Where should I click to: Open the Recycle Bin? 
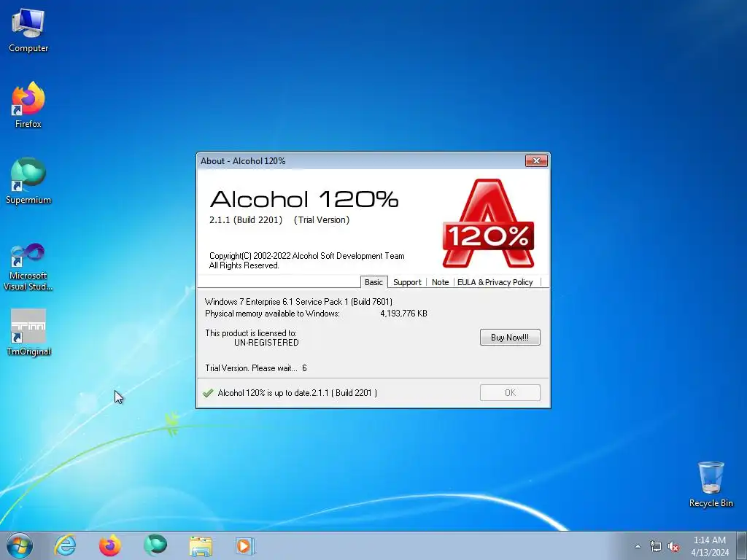pos(711,484)
